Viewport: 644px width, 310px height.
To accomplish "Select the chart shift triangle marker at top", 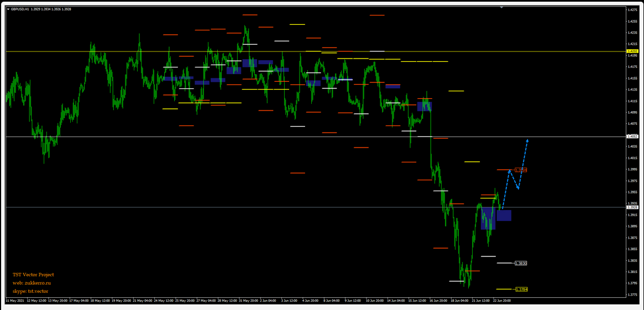I will 501,8.
